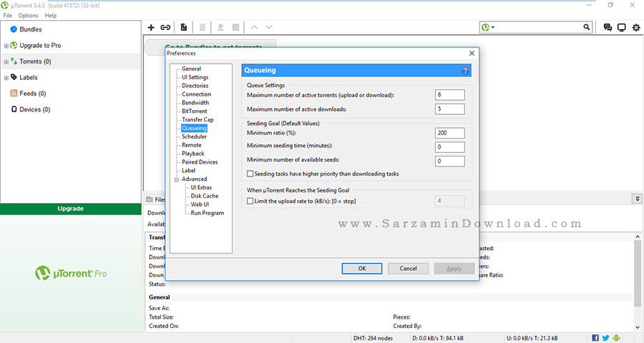The height and width of the screenshot is (343, 644).
Task: Click the Create New Torrent file icon
Action: click(x=184, y=27)
